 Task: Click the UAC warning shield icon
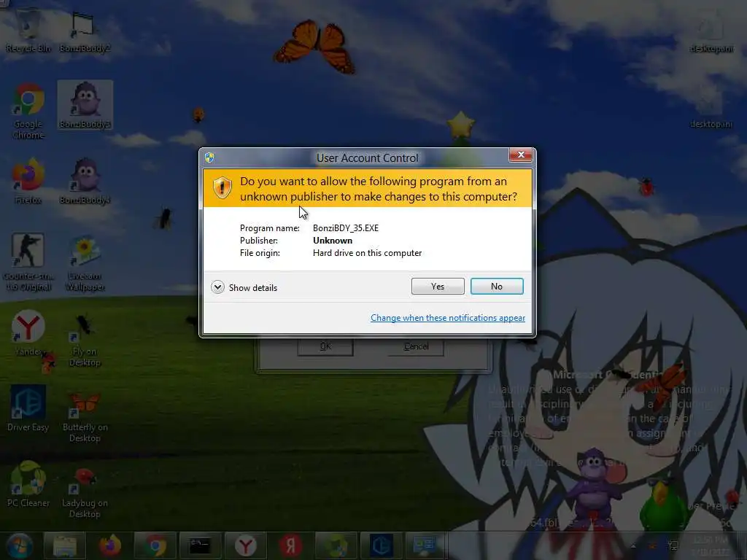222,187
